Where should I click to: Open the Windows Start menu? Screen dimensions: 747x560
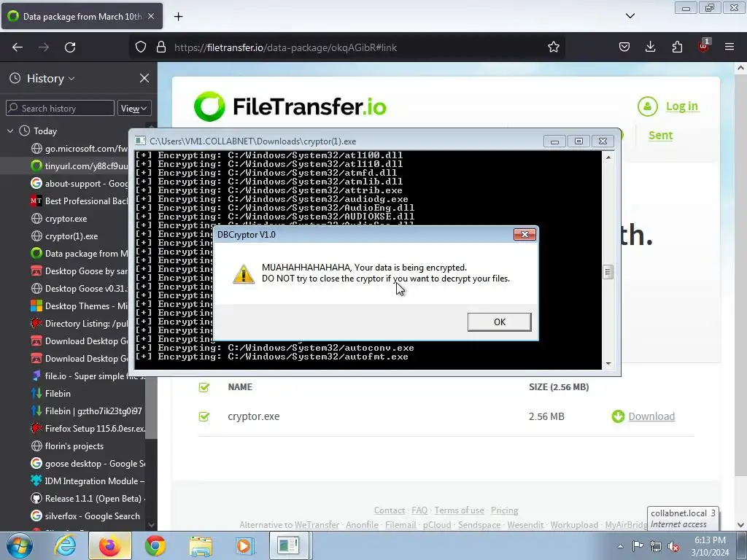coord(19,546)
